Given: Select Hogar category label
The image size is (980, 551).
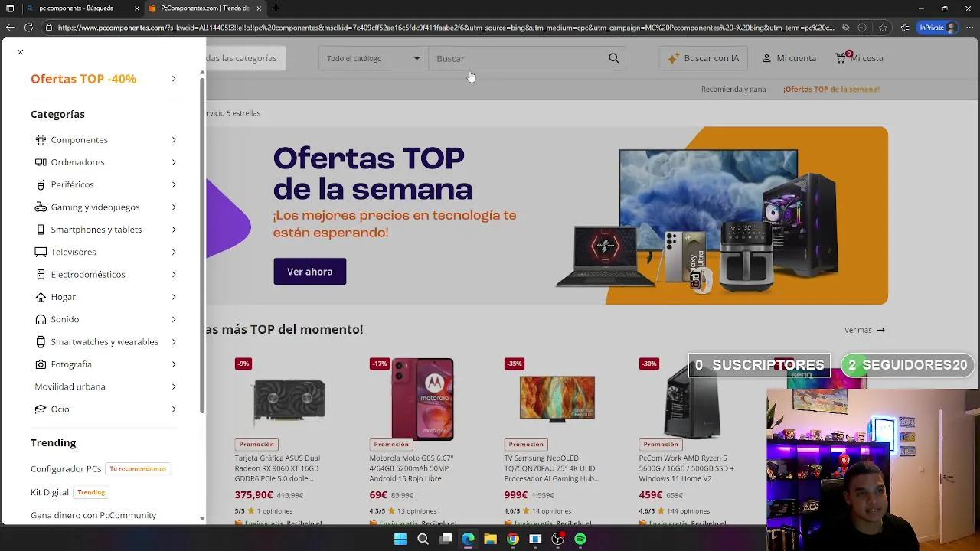Looking at the screenshot, I should (x=63, y=297).
